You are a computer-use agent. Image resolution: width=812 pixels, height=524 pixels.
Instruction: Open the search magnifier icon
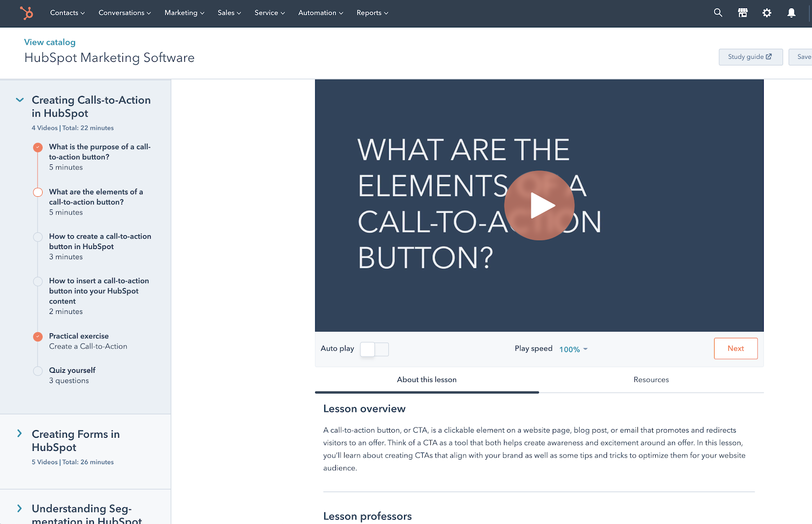click(718, 13)
